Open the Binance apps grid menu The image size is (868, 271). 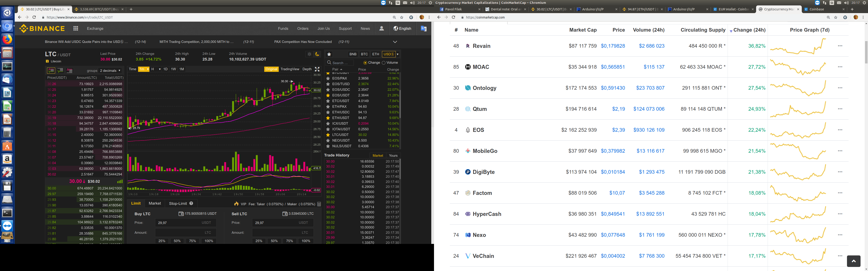pos(76,29)
